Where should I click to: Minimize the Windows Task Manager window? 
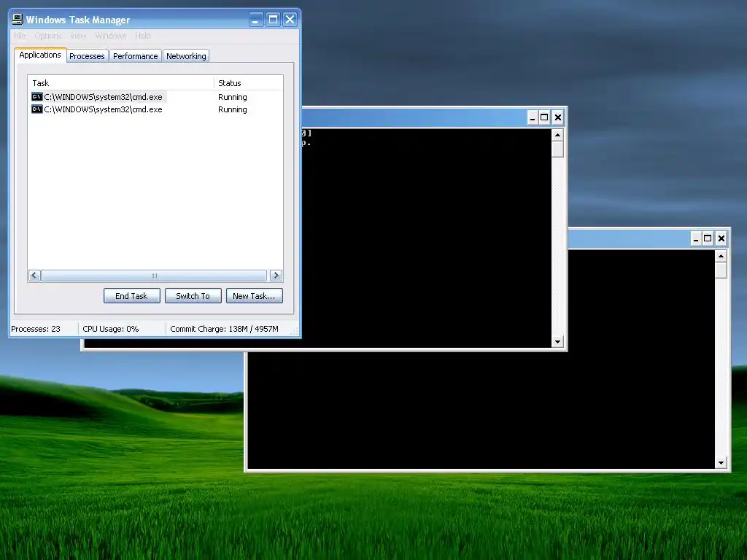(256, 19)
